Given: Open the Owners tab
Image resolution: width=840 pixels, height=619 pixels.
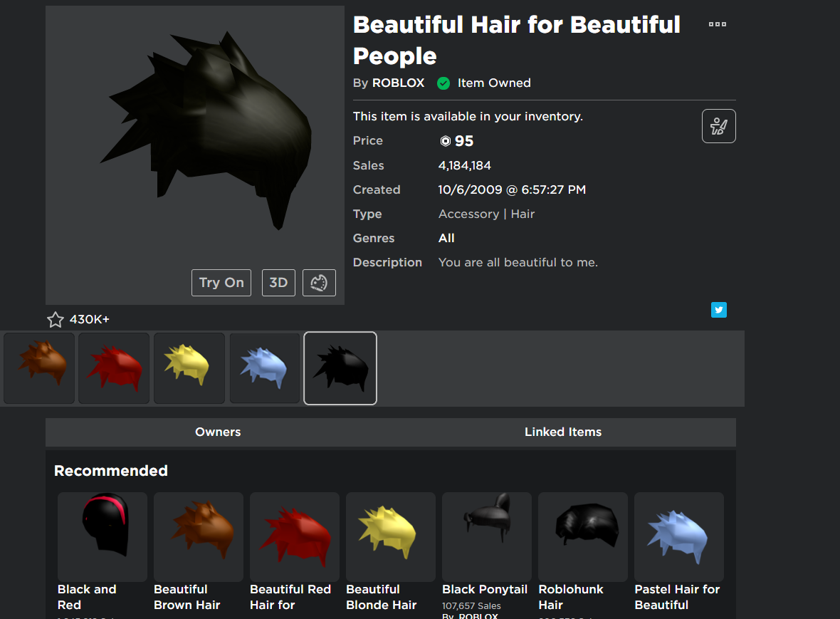Looking at the screenshot, I should (x=218, y=432).
